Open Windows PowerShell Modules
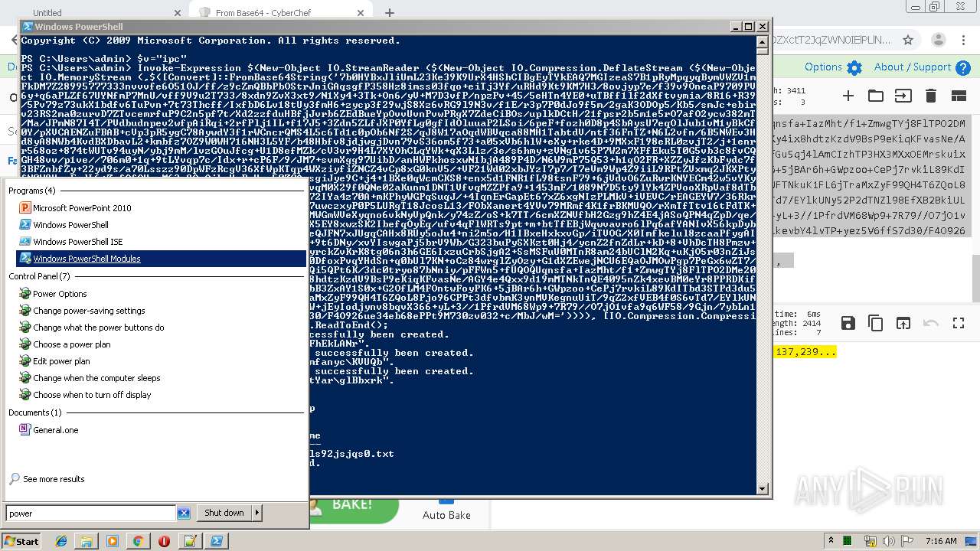The width and height of the screenshot is (980, 551). (x=161, y=259)
